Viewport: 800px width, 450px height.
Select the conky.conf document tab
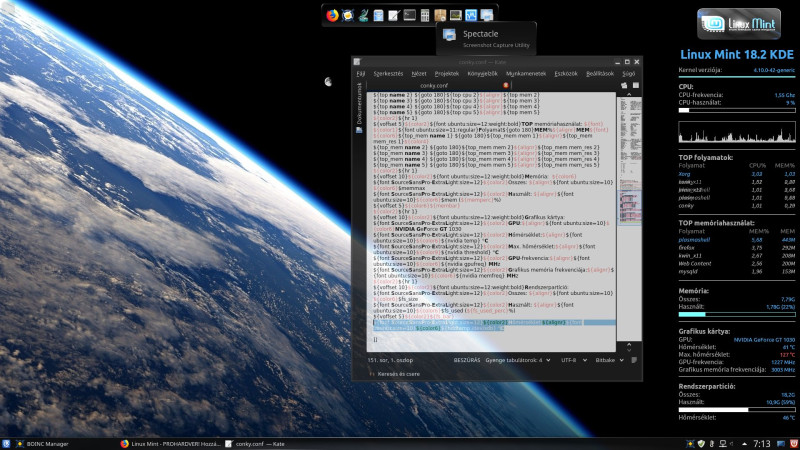439,85
